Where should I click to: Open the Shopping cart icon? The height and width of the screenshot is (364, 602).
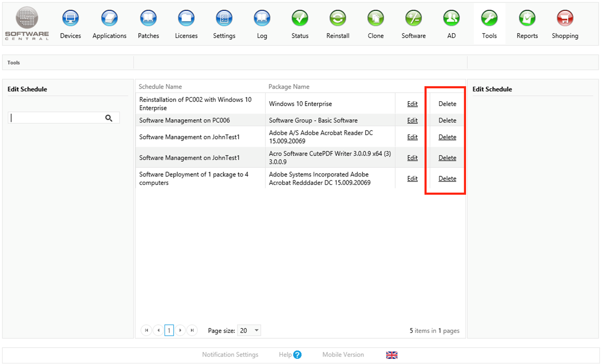point(565,19)
